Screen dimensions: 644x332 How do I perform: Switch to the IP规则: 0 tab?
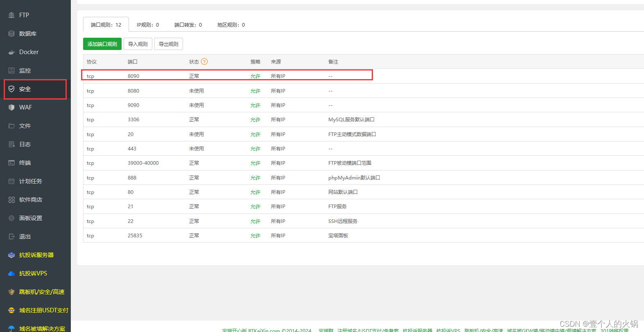click(148, 25)
